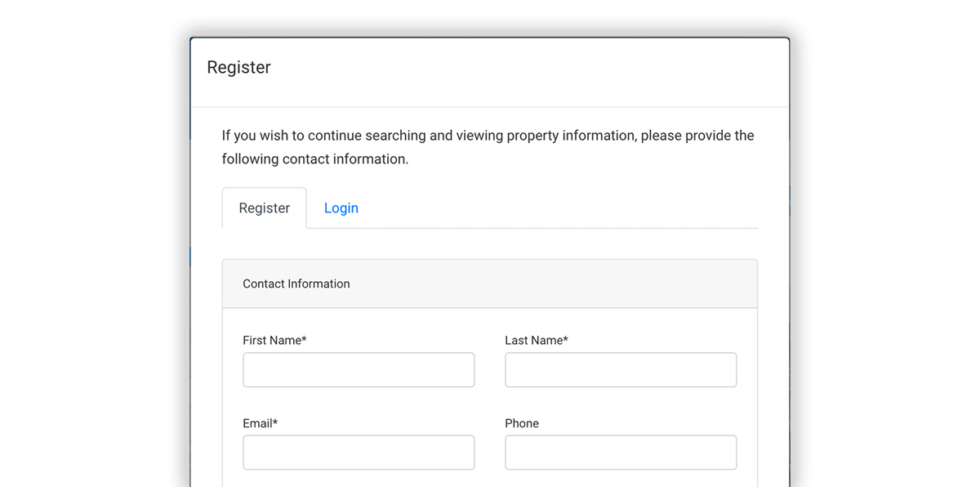Focus the Email input field

tap(359, 453)
